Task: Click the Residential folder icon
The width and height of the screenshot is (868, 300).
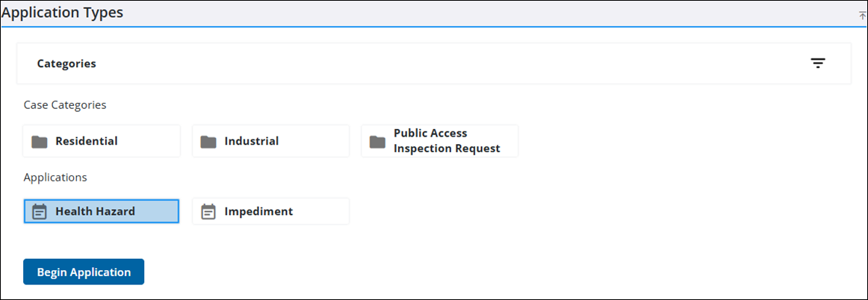Action: click(40, 141)
